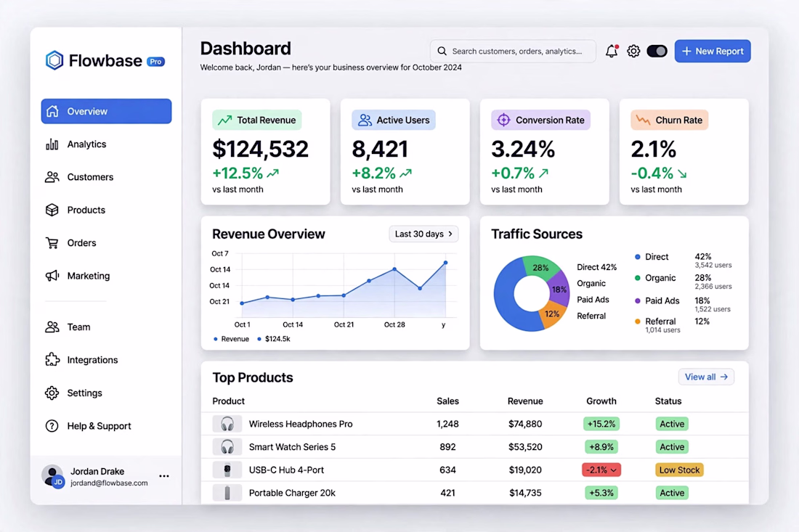Click the search magnifier icon
The image size is (799, 532).
tap(442, 51)
